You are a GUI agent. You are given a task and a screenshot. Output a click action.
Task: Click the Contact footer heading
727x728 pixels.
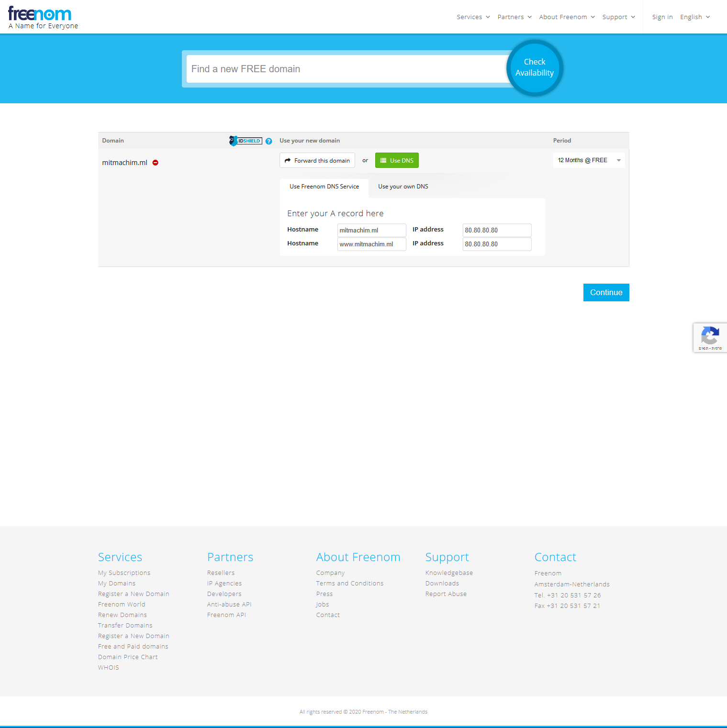(x=555, y=557)
